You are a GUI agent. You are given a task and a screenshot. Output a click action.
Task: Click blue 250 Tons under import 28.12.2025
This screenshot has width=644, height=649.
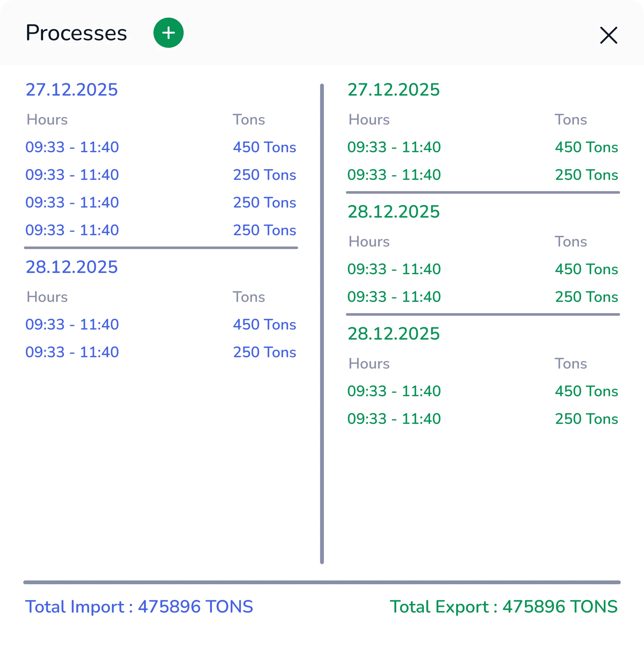coord(264,352)
